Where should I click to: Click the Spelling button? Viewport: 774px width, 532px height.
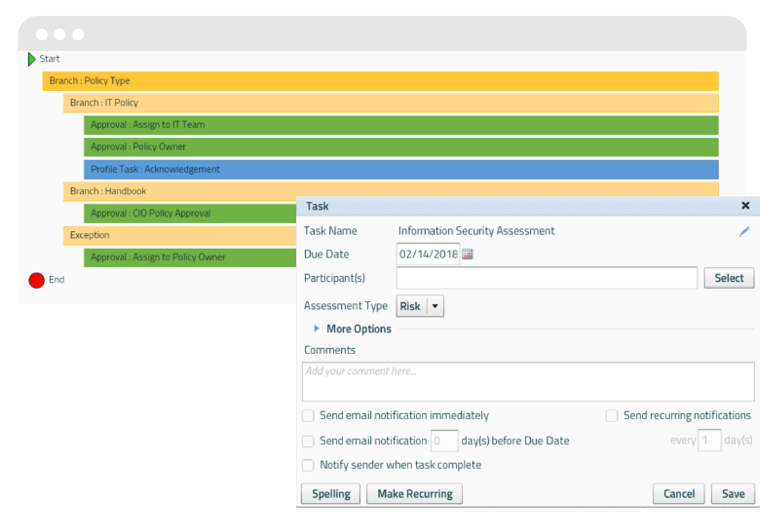(330, 493)
